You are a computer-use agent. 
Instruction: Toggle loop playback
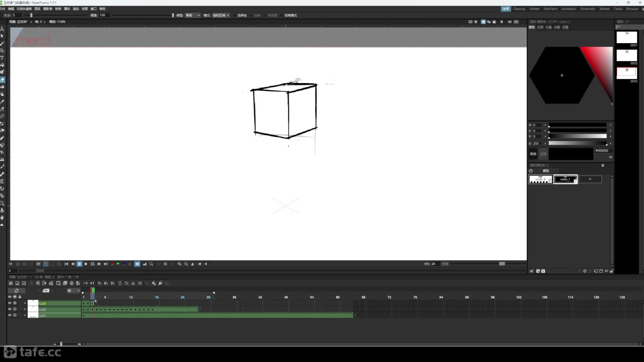tap(93, 264)
